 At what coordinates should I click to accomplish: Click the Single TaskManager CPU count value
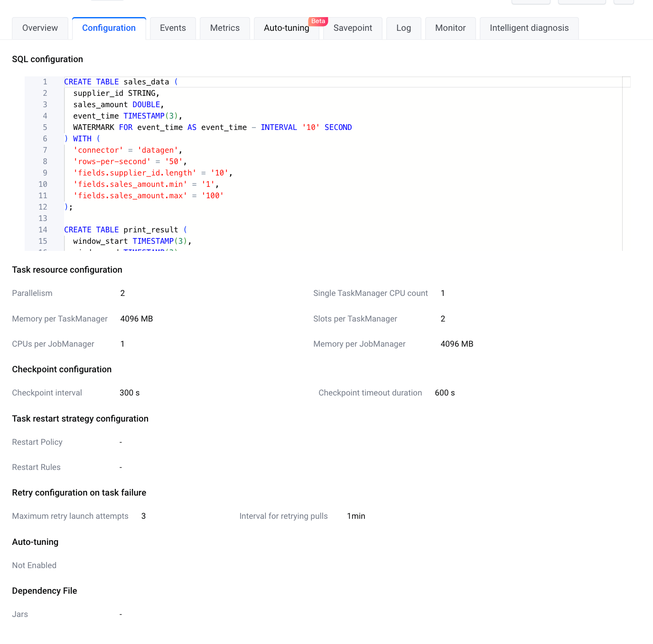[x=443, y=293]
